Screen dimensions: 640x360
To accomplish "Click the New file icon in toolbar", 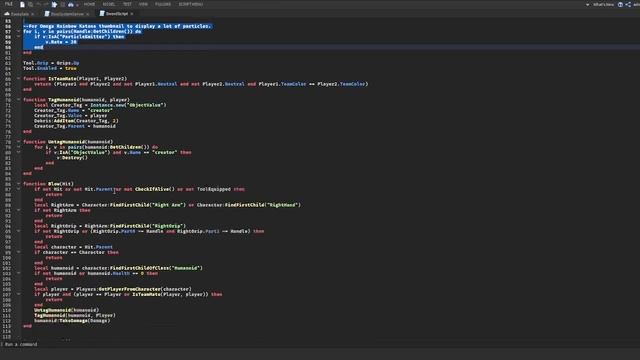I will tap(22, 4).
